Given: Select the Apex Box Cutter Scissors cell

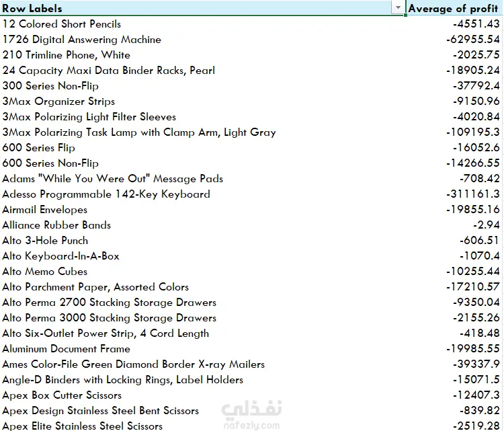Looking at the screenshot, I should [62, 395].
